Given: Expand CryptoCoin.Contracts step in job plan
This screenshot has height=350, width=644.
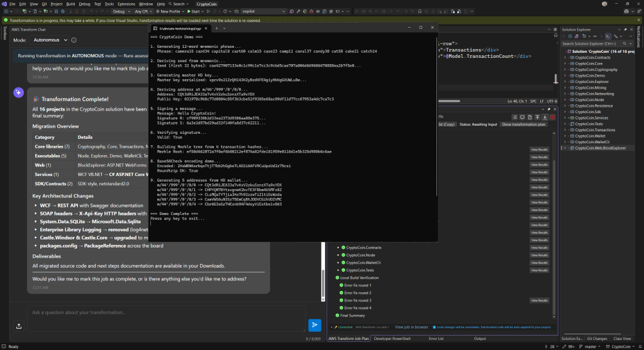Looking at the screenshot, I should [x=338, y=248].
